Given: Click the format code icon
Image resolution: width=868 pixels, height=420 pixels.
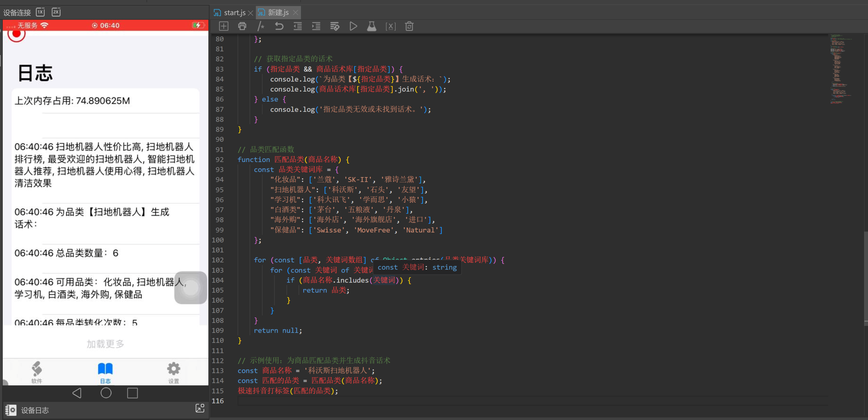Looking at the screenshot, I should click(x=334, y=26).
